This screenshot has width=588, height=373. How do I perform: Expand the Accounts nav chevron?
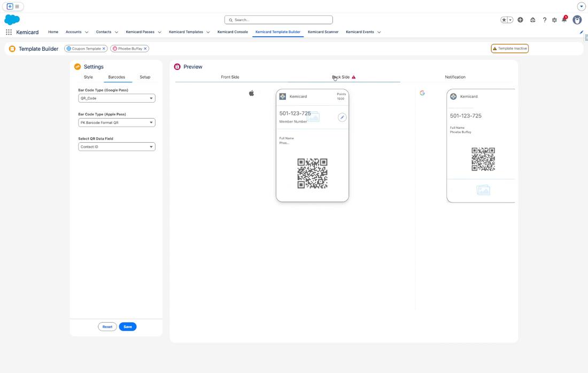pos(87,32)
